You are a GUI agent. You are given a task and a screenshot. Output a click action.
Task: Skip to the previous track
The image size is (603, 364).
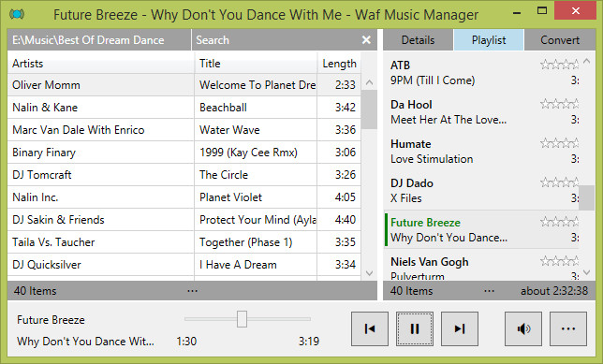pyautogui.click(x=370, y=328)
